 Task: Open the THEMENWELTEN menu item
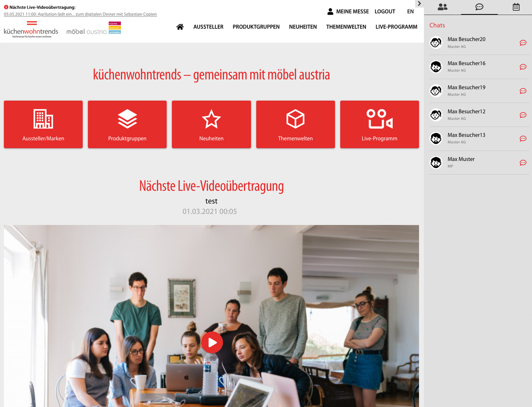click(346, 27)
